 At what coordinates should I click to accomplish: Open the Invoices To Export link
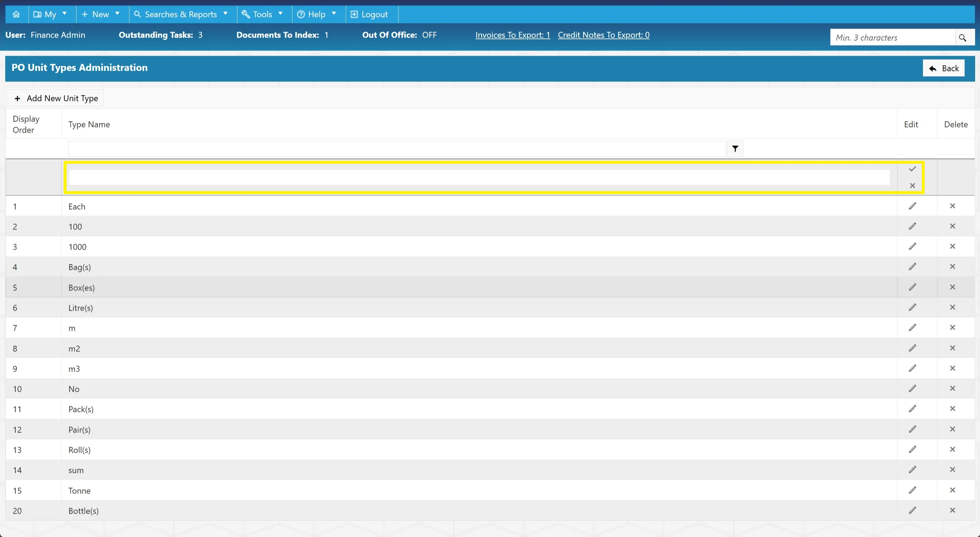(x=512, y=35)
